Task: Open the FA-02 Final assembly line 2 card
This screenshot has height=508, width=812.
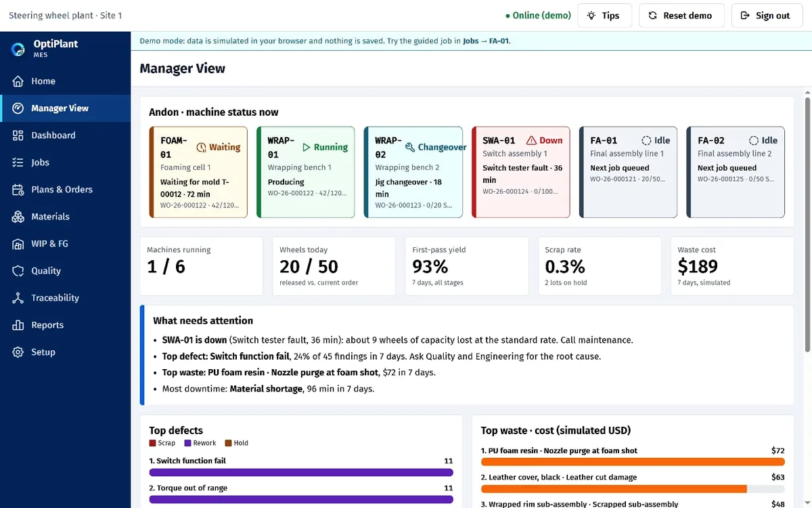Action: point(736,172)
